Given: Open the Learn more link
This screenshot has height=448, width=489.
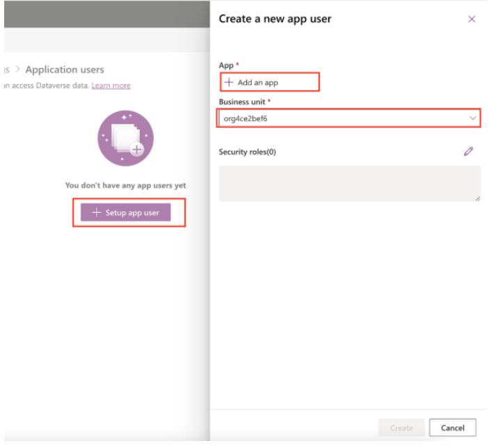Looking at the screenshot, I should pos(111,86).
